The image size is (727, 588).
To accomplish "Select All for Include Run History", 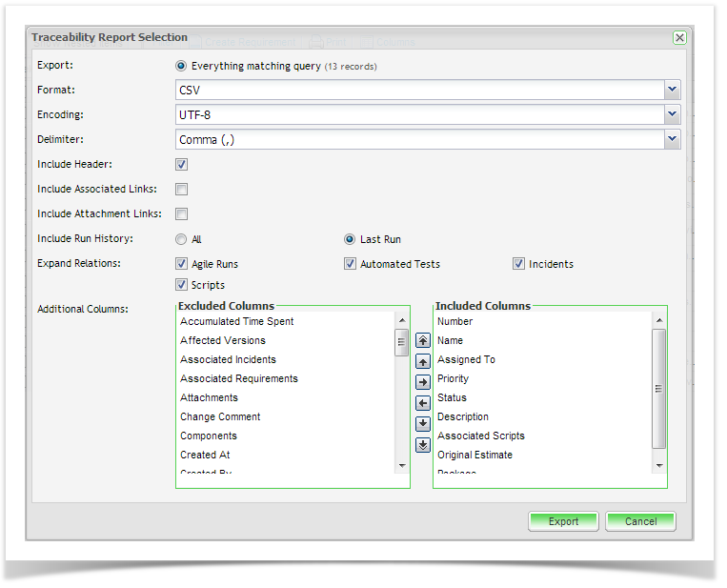I will [181, 239].
